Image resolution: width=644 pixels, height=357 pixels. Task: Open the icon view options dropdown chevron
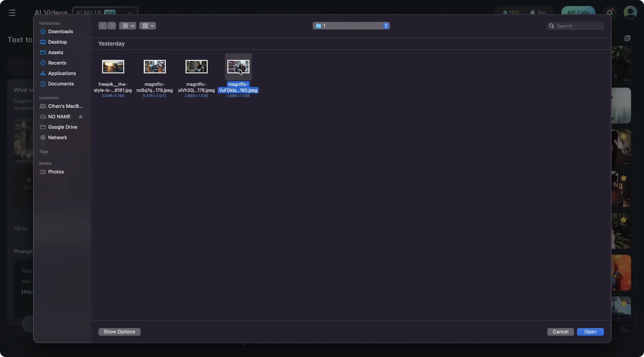[132, 25]
